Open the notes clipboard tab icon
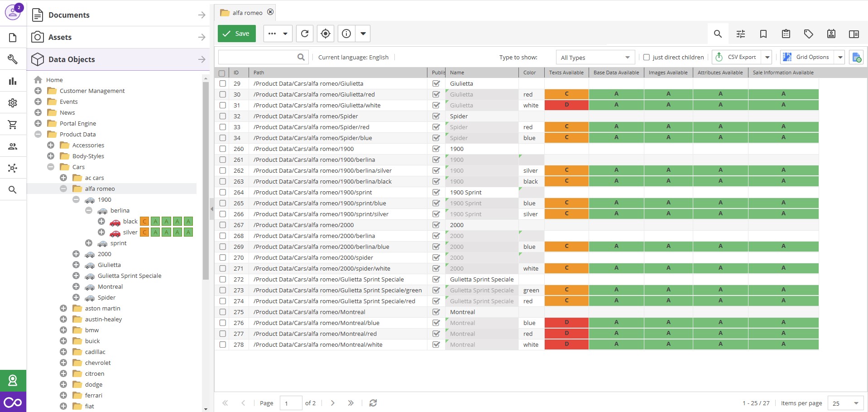This screenshot has width=868, height=412. [x=786, y=34]
